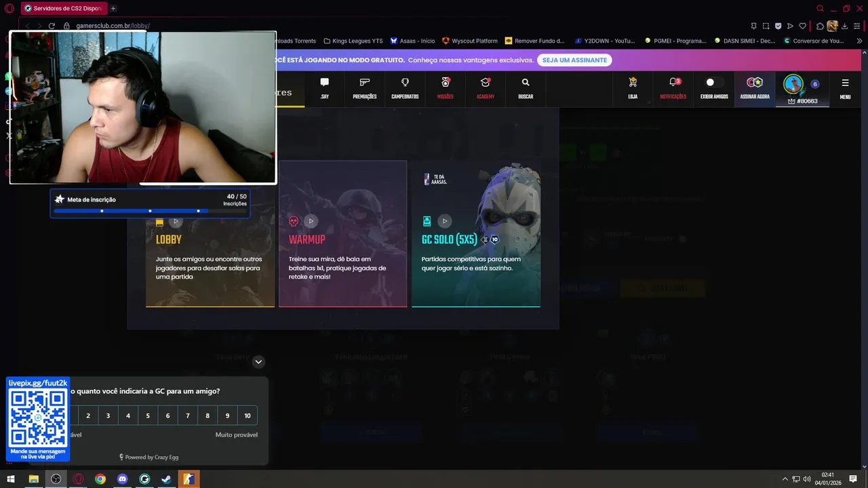This screenshot has height=488, width=868.
Task: Open the Wyscout Platform bookmark
Action: pos(469,41)
